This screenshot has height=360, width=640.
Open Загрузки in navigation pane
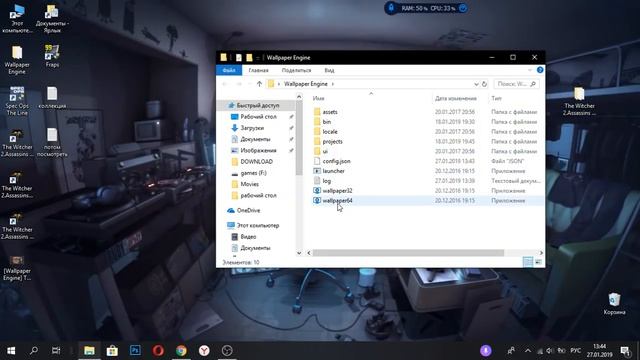pyautogui.click(x=251, y=128)
